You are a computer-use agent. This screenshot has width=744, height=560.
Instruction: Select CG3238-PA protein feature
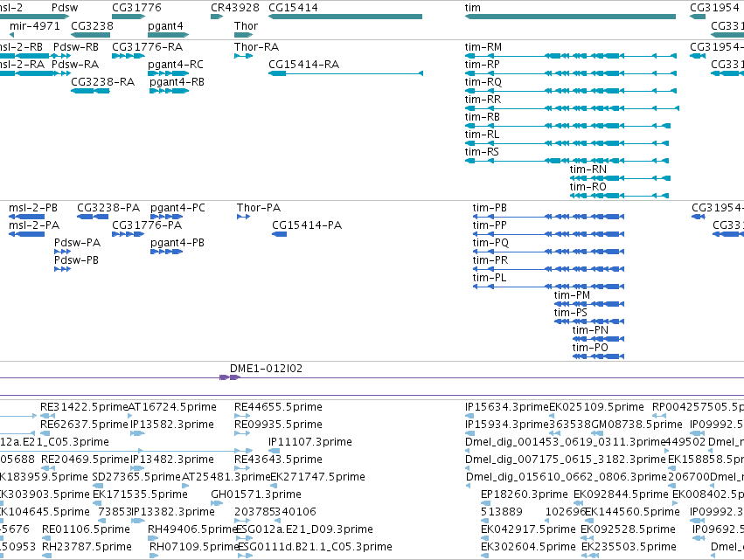pos(93,217)
